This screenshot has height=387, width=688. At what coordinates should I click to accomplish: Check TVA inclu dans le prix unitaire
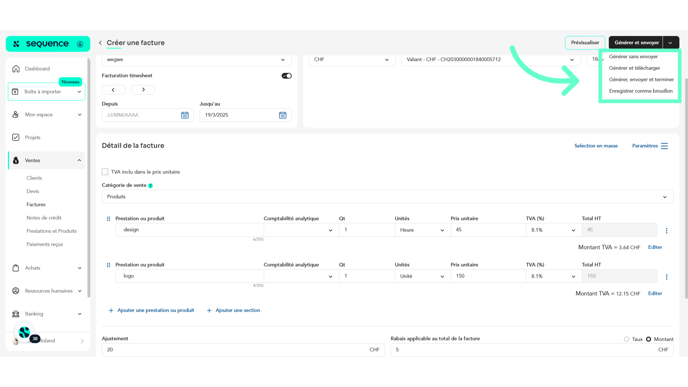(x=105, y=172)
